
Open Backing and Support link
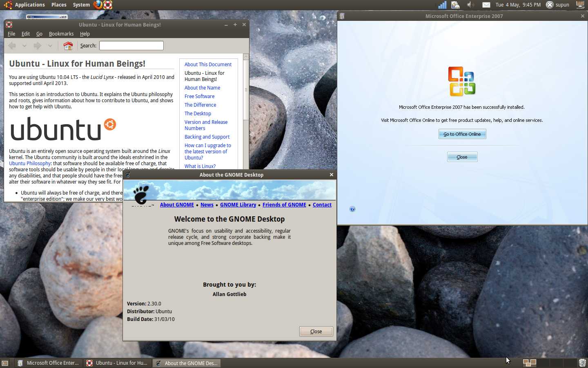pos(207,137)
